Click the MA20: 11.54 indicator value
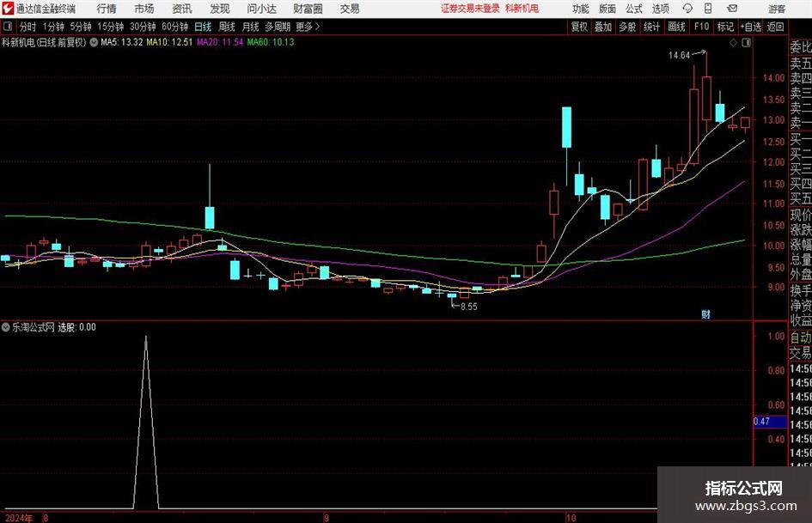812x523 pixels. click(220, 42)
